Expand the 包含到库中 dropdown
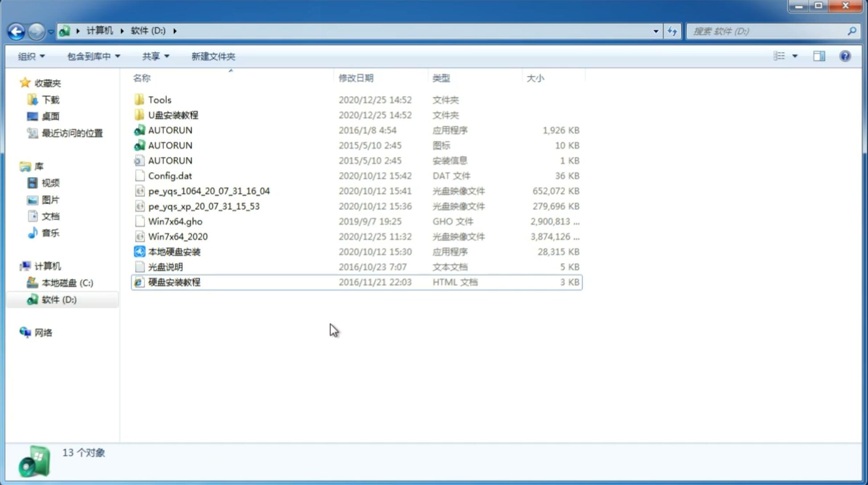 pos(92,56)
